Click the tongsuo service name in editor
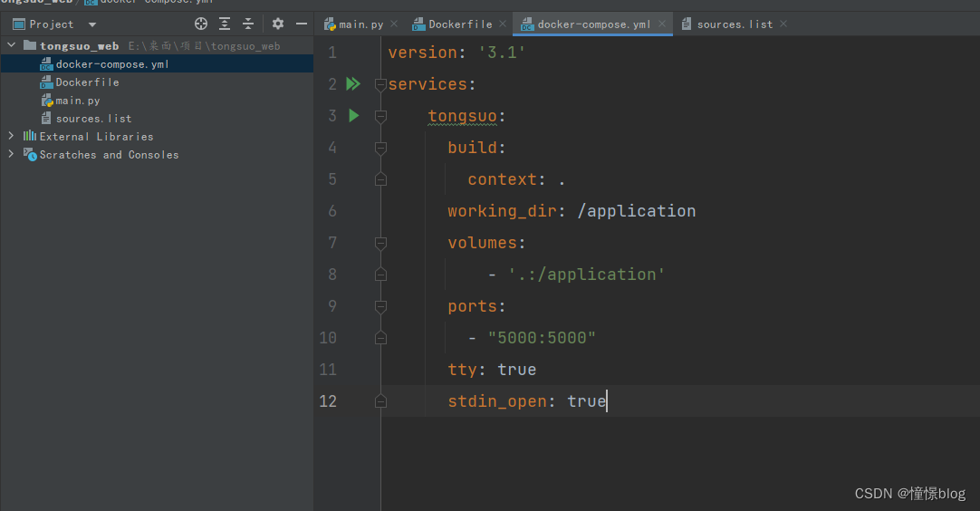The width and height of the screenshot is (980, 511). click(x=463, y=116)
